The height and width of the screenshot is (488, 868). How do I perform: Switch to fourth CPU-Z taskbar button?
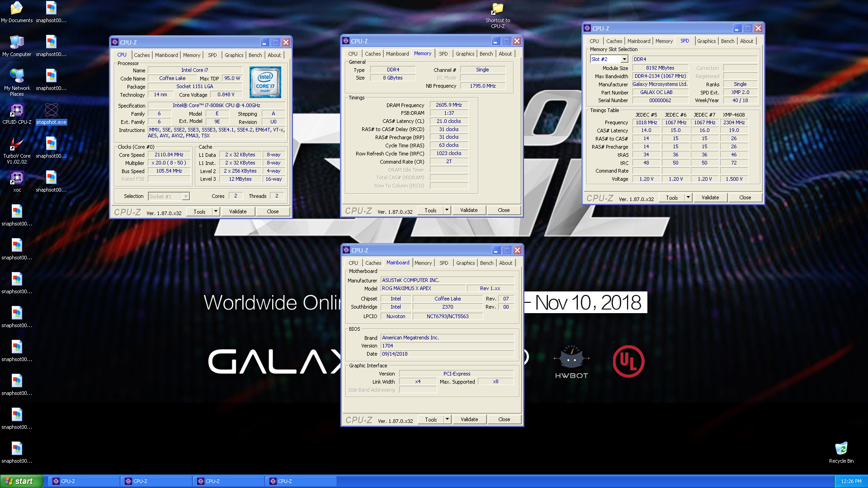point(301,481)
